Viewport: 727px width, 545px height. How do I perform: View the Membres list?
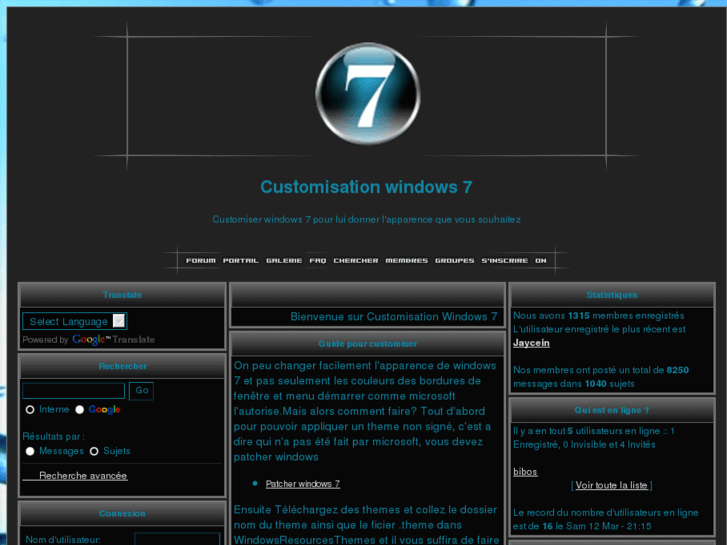tap(407, 261)
